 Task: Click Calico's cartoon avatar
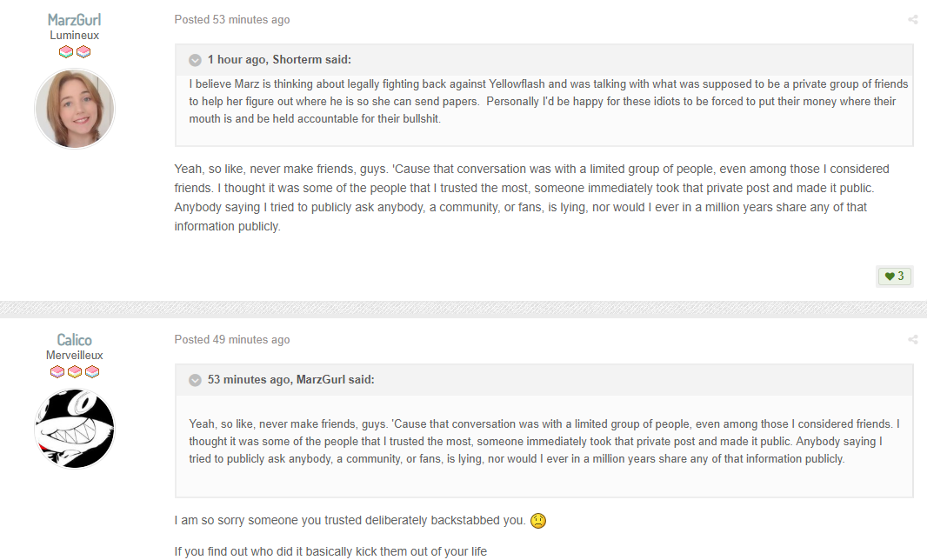(75, 428)
